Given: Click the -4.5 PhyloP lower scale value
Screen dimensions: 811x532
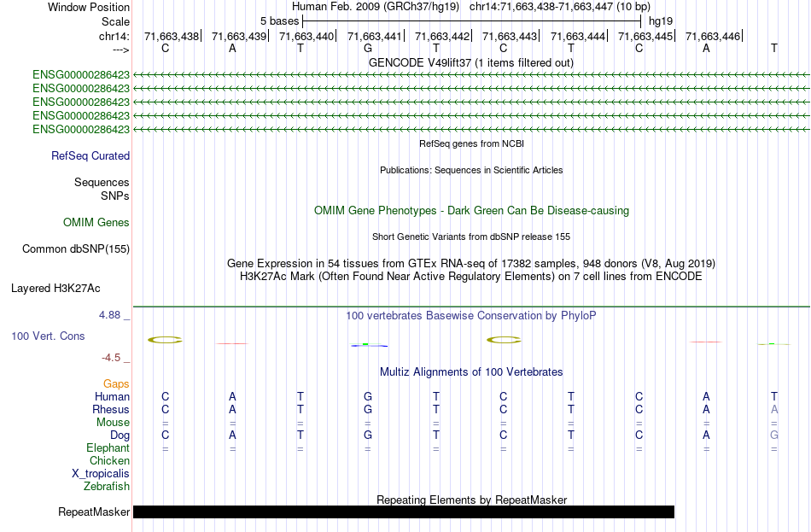Looking at the screenshot, I should [x=111, y=358].
